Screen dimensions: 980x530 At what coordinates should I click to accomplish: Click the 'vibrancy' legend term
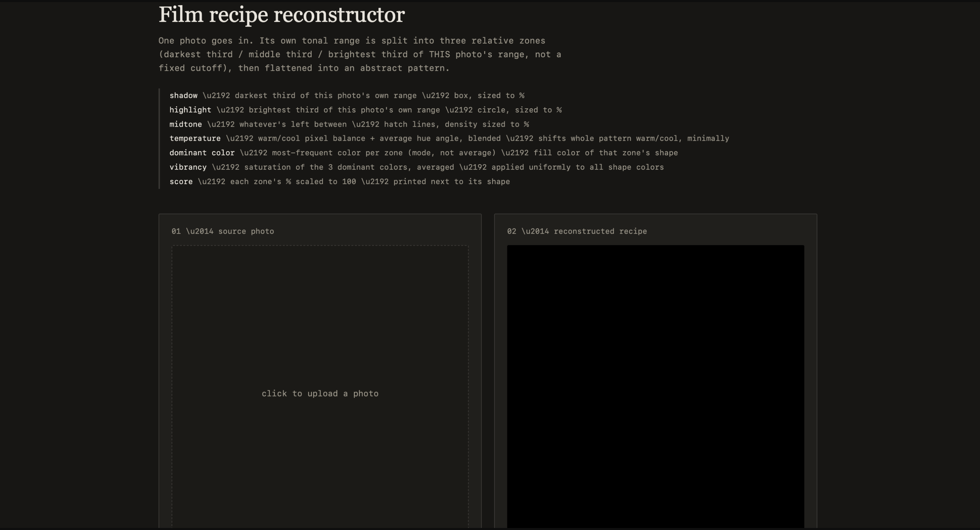coord(188,167)
